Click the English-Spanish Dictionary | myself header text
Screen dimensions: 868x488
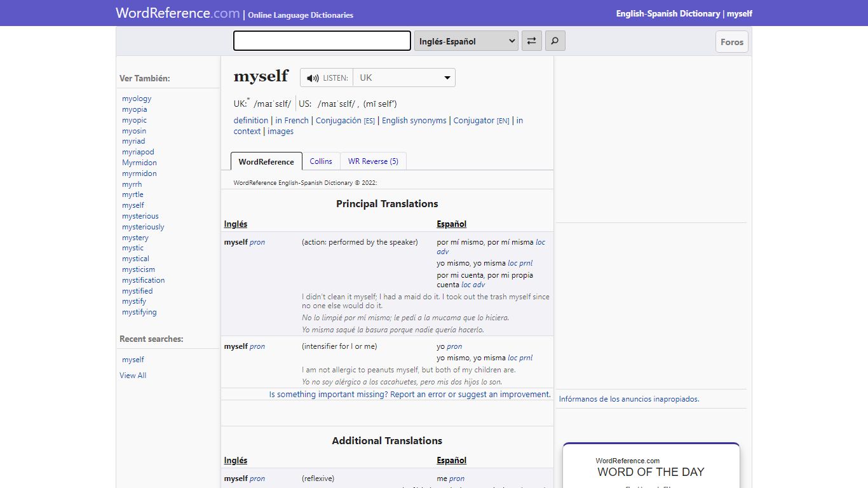pyautogui.click(x=684, y=13)
